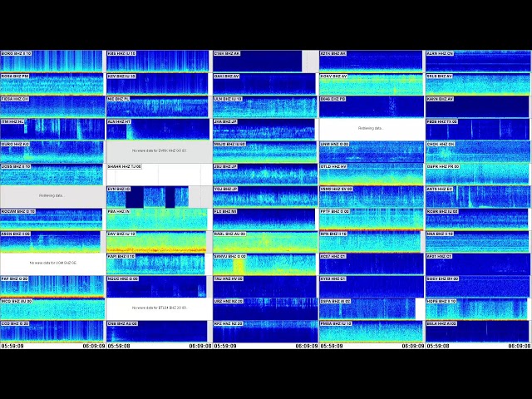
Task: Click 'Retrieving data...' panel below UOSS spectrogram
Action: (52, 195)
